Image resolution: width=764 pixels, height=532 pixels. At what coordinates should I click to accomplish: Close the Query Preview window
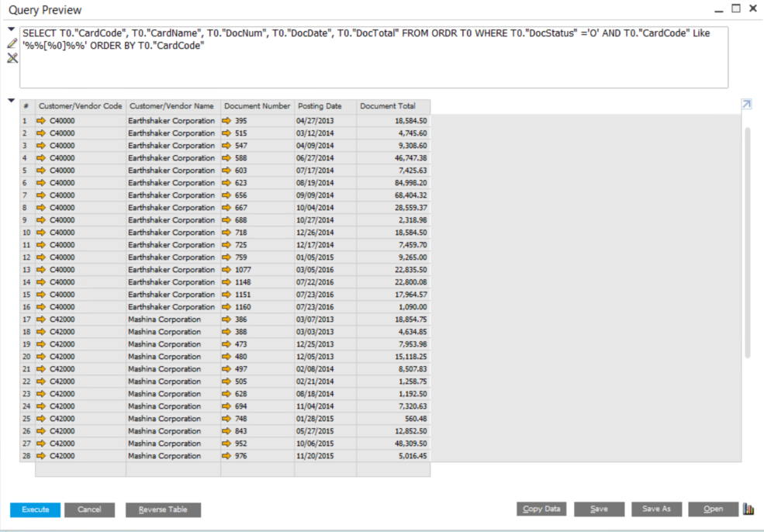(x=753, y=9)
